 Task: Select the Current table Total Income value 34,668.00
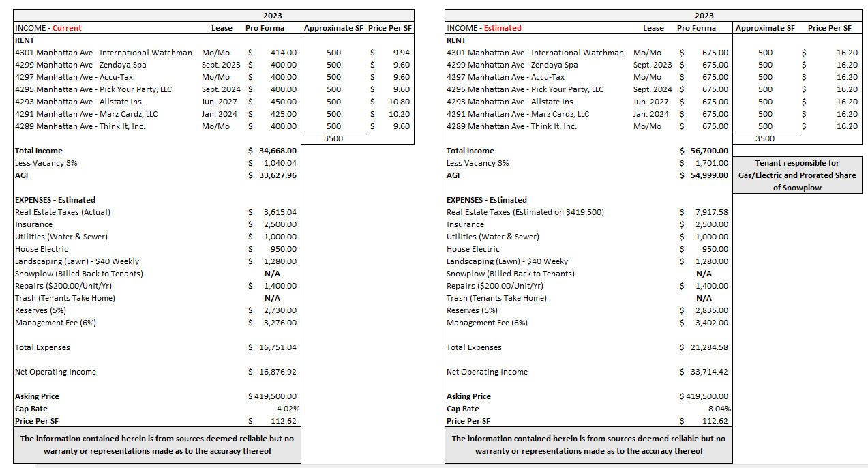[277, 151]
